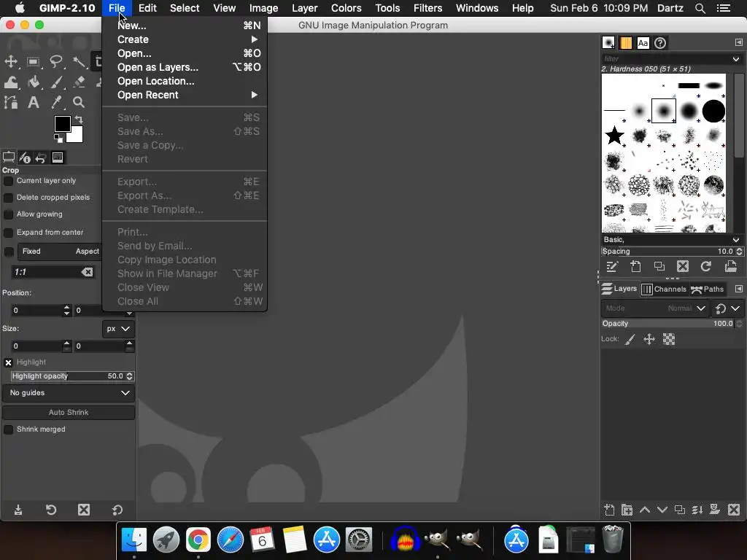Switch to the Paths tab
747x560 pixels.
pyautogui.click(x=708, y=289)
